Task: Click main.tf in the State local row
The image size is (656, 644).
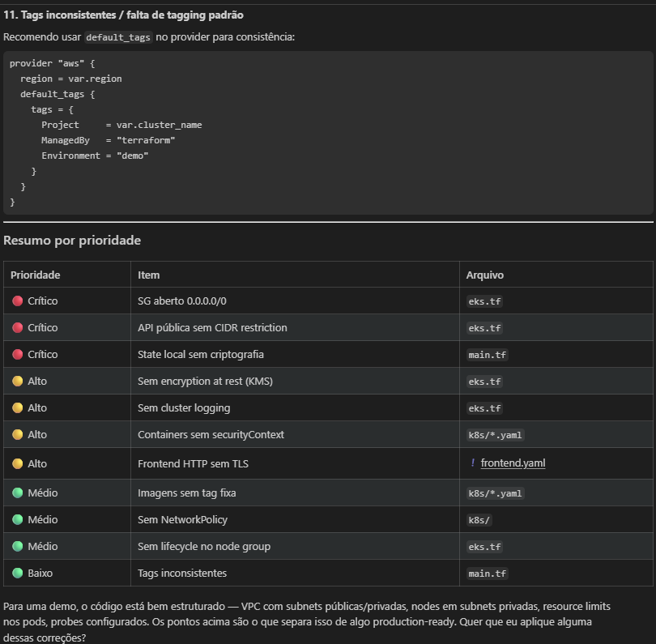Action: [x=488, y=355]
